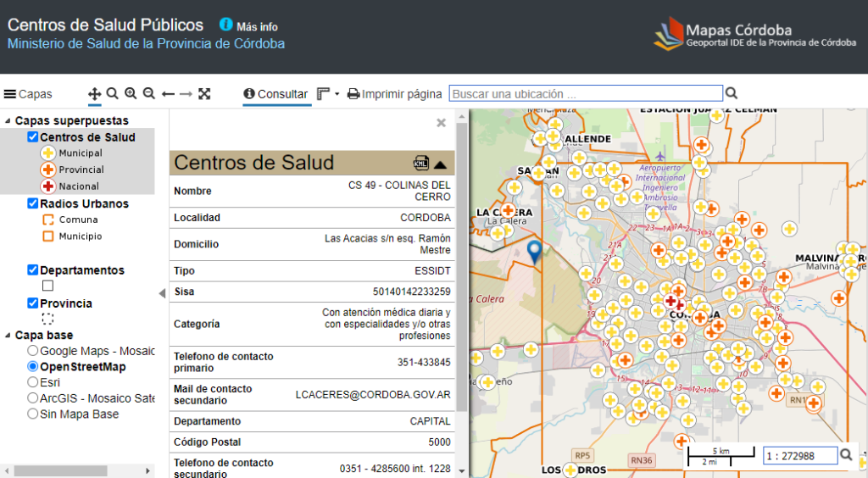Select the phone 351-433845 value
This screenshot has height=478, width=868.
tap(424, 363)
